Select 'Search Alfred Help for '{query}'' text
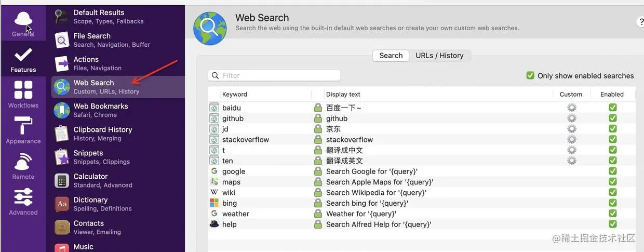Screen dimensions: 644x252 [x=379, y=224]
